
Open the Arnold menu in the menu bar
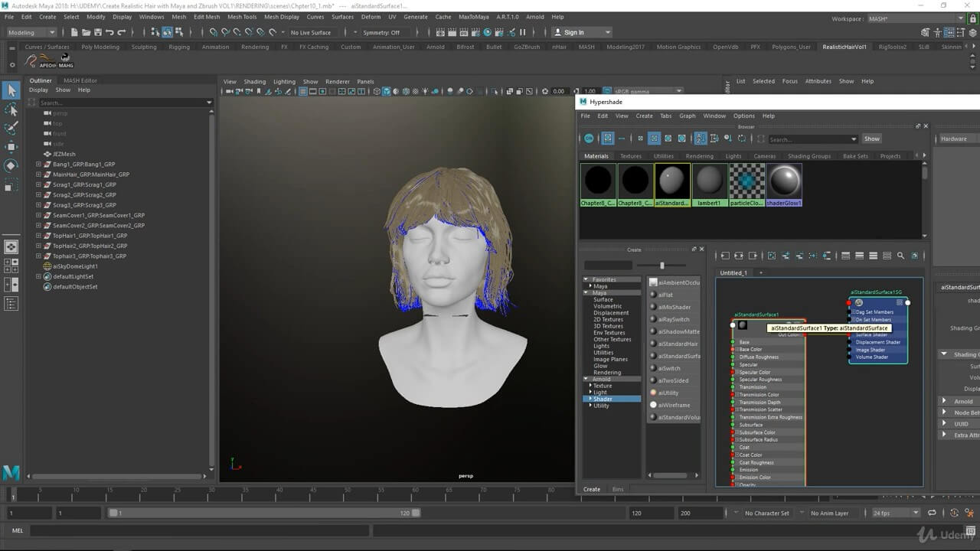[x=534, y=17]
